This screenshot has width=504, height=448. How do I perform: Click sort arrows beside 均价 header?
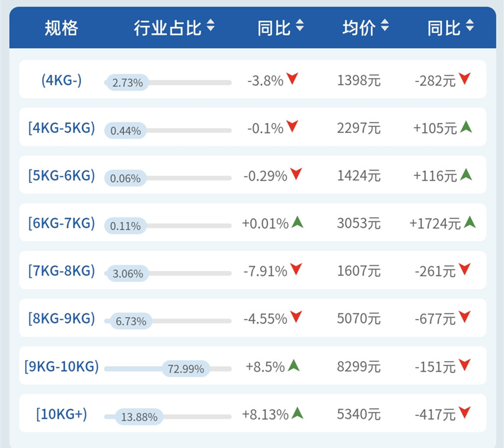(385, 26)
